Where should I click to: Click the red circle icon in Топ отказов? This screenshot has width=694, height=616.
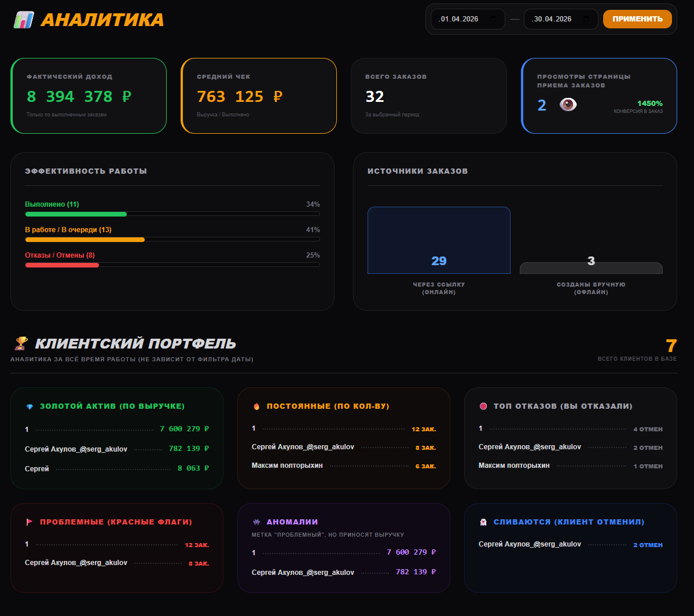click(483, 406)
